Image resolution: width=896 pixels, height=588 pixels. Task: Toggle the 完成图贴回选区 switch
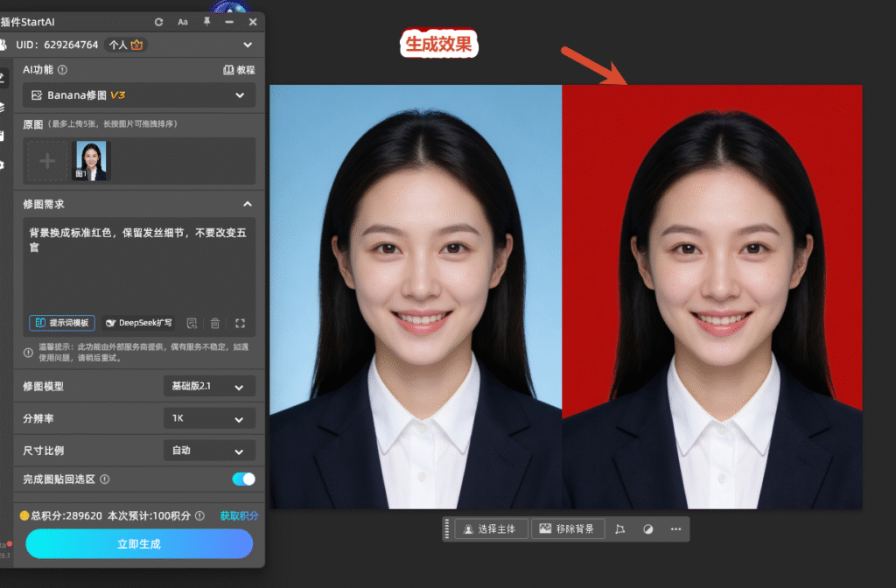(x=243, y=479)
